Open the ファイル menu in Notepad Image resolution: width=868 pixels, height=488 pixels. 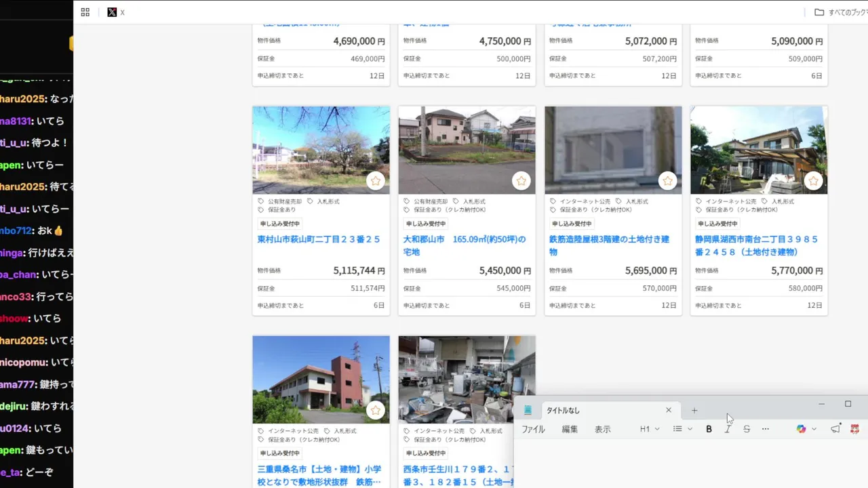click(533, 429)
